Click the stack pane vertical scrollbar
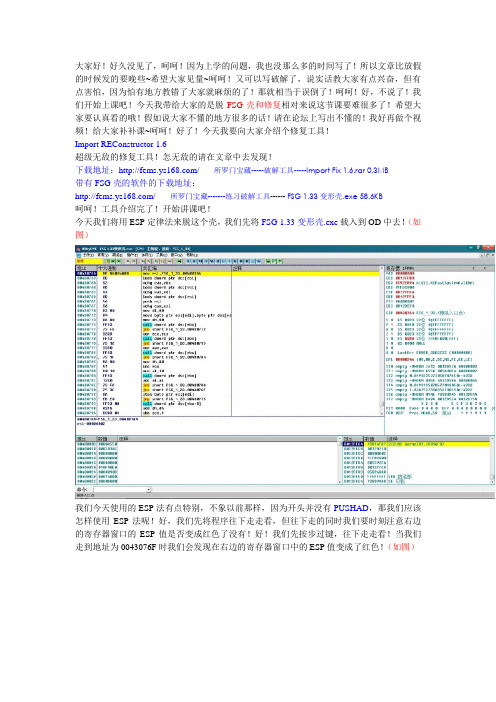Screen dimensions: 496x702 (x=492, y=462)
